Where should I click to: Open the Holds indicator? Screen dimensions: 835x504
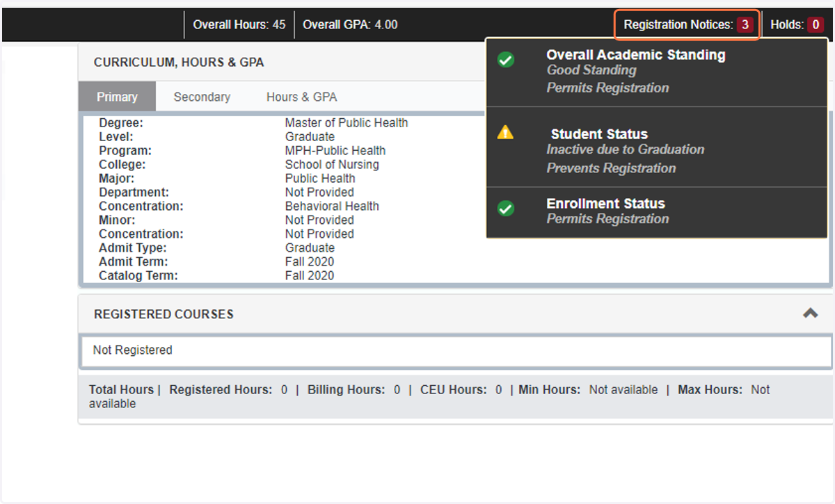[797, 25]
